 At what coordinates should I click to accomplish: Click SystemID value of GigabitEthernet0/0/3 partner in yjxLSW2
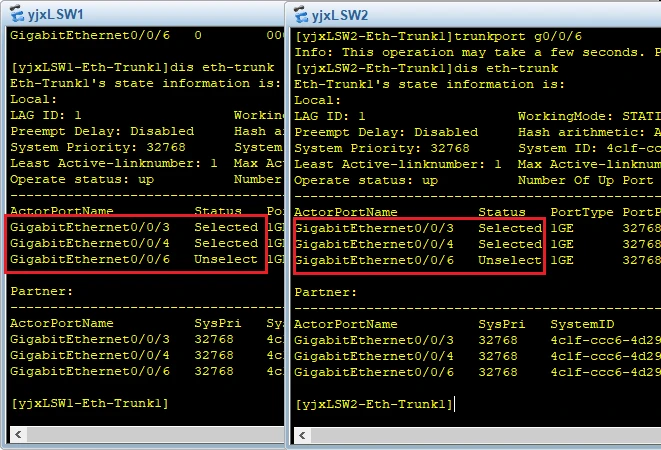(605, 340)
